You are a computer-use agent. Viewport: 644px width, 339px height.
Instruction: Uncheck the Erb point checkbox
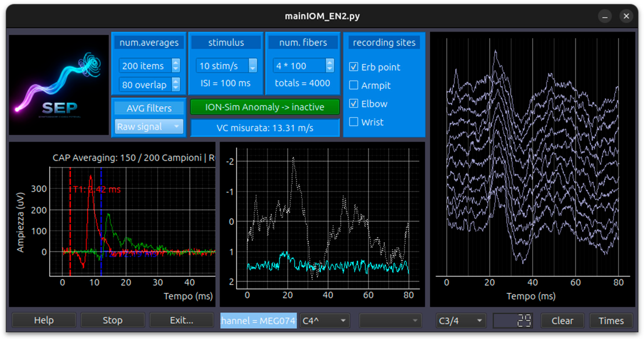[x=353, y=67]
